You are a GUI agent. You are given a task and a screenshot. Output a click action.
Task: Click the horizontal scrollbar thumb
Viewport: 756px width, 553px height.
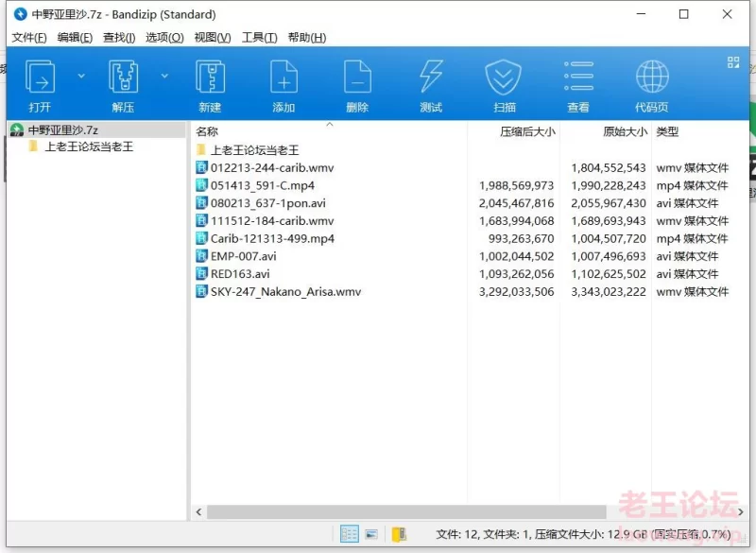[406, 512]
